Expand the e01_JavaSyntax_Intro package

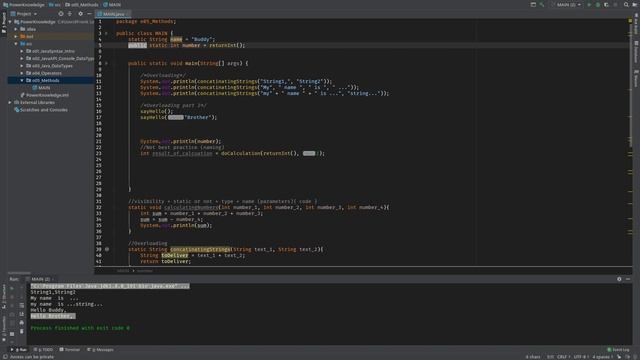[x=22, y=51]
